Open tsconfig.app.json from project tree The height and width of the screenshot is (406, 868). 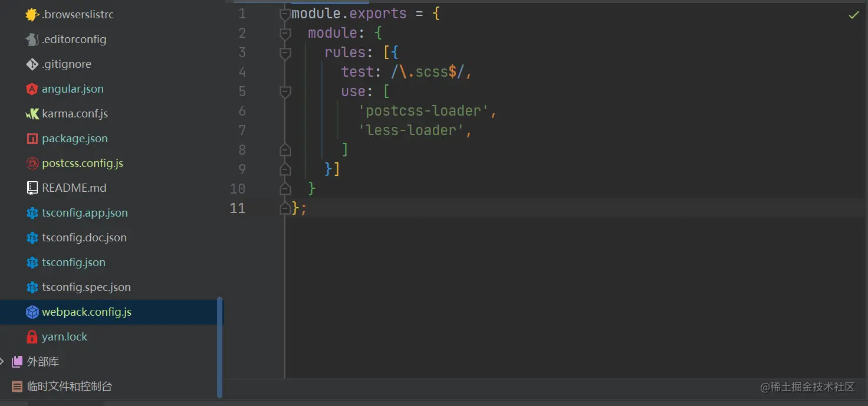point(85,213)
